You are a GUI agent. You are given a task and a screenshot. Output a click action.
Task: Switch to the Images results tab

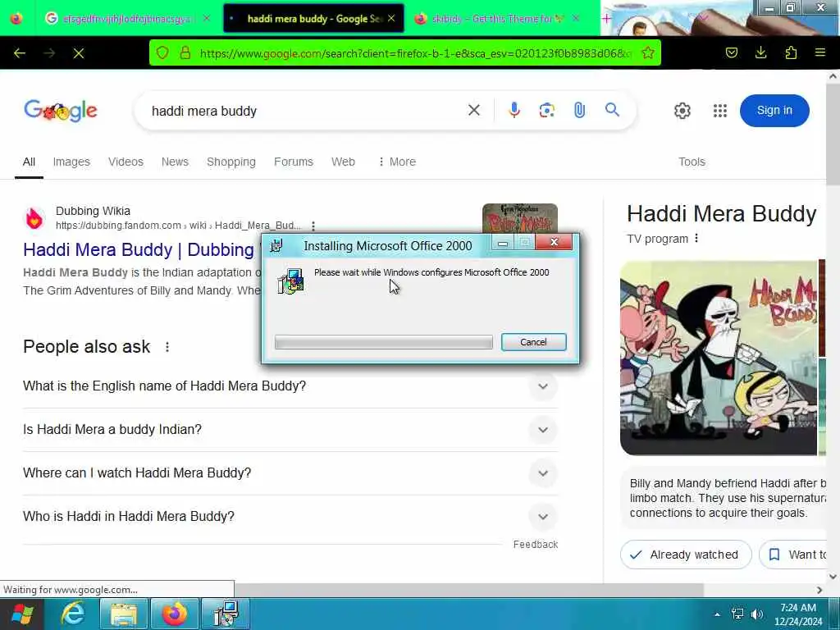71,162
